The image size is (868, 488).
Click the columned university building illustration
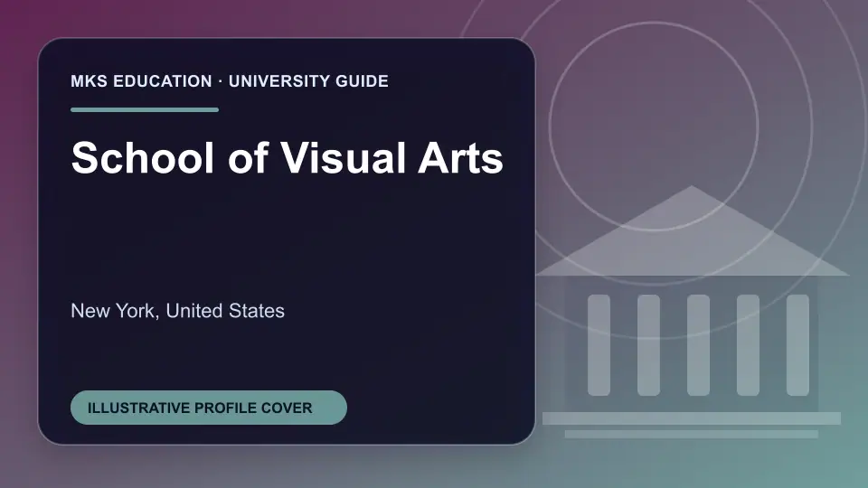point(692,313)
